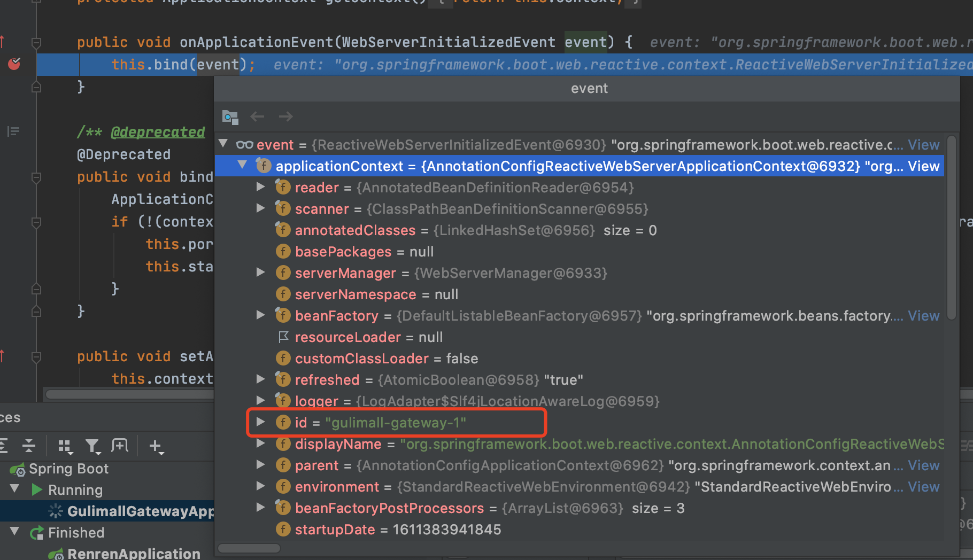Select the customClassLoader = false row
973x560 pixels.
pos(580,359)
